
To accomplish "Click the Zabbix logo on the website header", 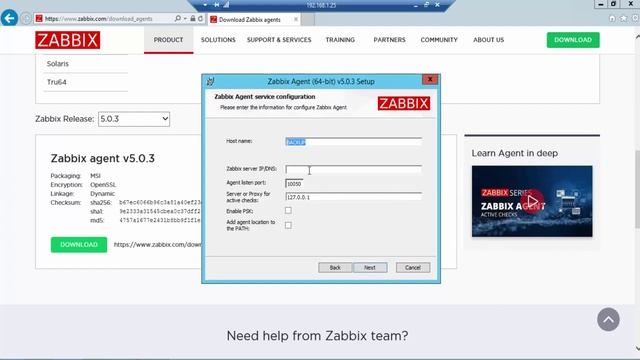I will tap(67, 40).
